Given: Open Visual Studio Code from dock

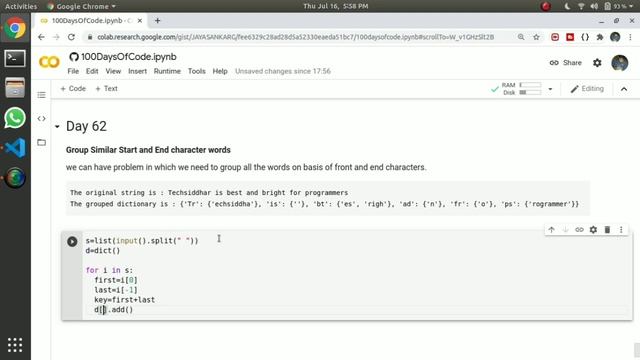Looking at the screenshot, I should [x=15, y=148].
